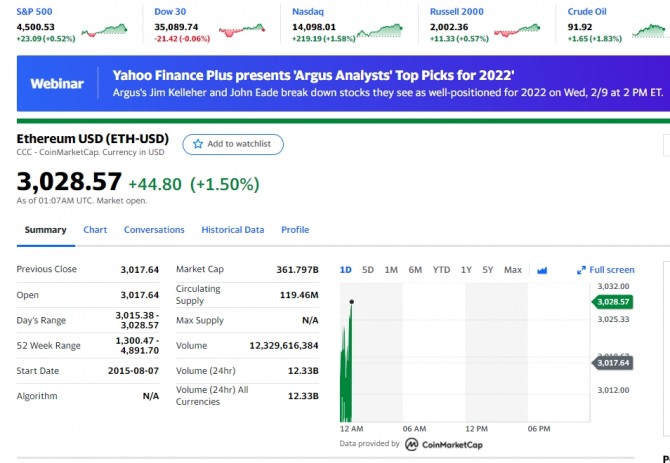Click the Day's Range value
The width and height of the screenshot is (670, 463).
pos(137,320)
